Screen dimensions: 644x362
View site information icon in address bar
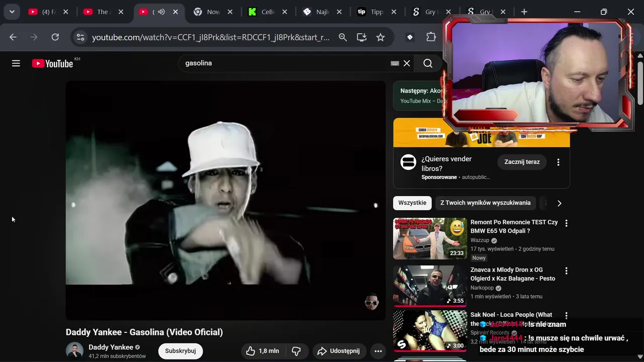80,37
